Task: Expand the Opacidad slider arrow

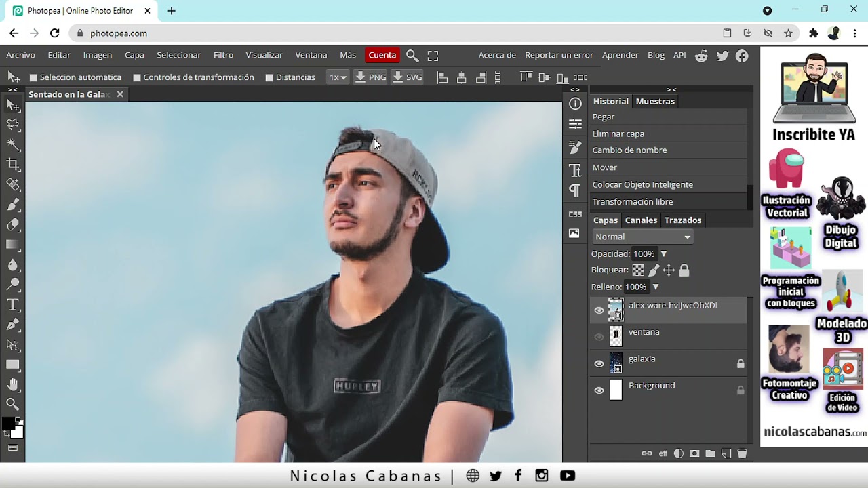Action: [x=664, y=254]
